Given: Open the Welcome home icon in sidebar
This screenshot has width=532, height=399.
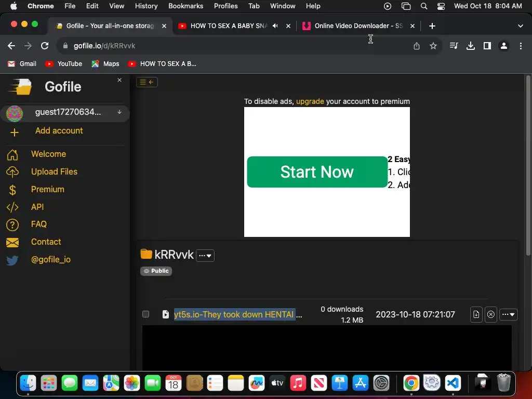Looking at the screenshot, I should point(12,154).
